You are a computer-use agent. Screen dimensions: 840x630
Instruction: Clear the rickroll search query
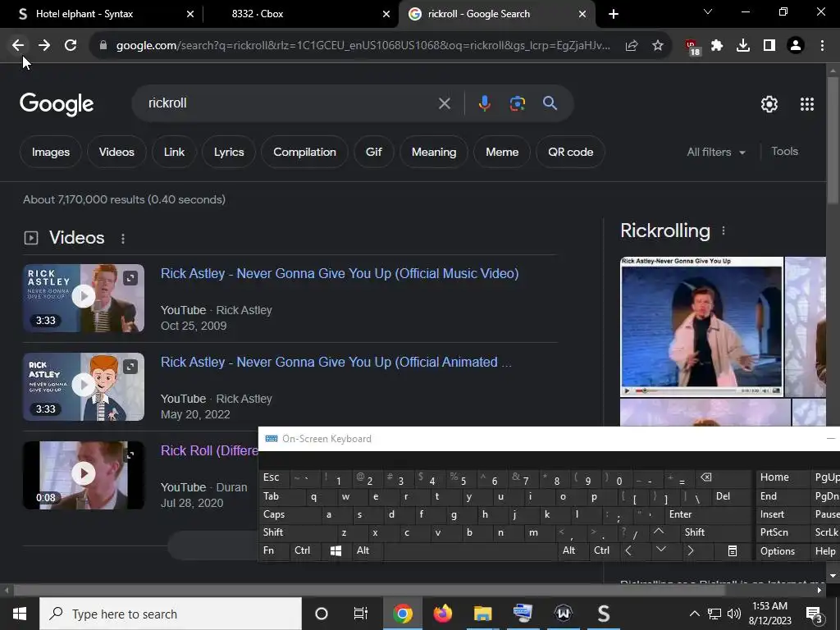coord(444,103)
